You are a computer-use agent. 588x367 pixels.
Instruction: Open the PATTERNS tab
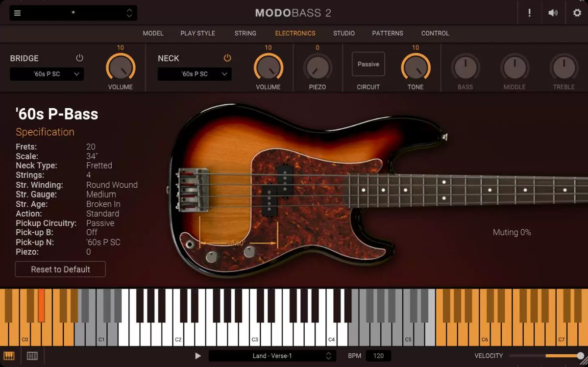tap(388, 33)
